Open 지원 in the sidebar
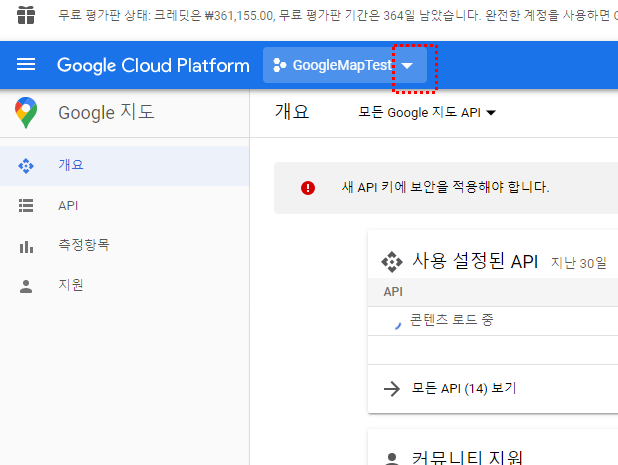Image resolution: width=618 pixels, height=465 pixels. (125, 285)
